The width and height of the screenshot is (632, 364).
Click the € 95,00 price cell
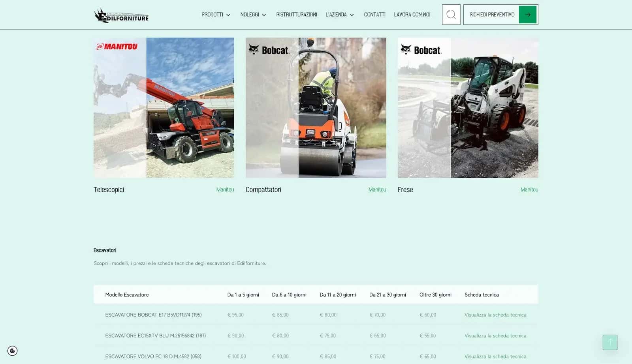235,315
